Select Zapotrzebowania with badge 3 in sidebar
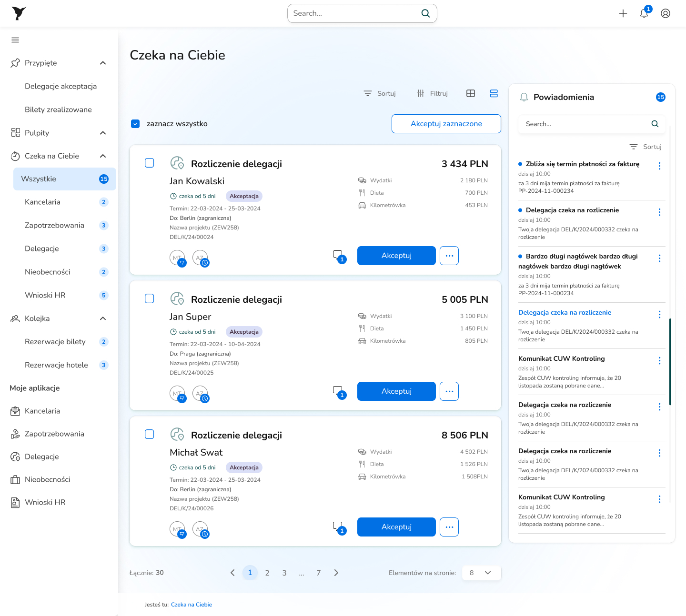The height and width of the screenshot is (616, 686). 65,225
